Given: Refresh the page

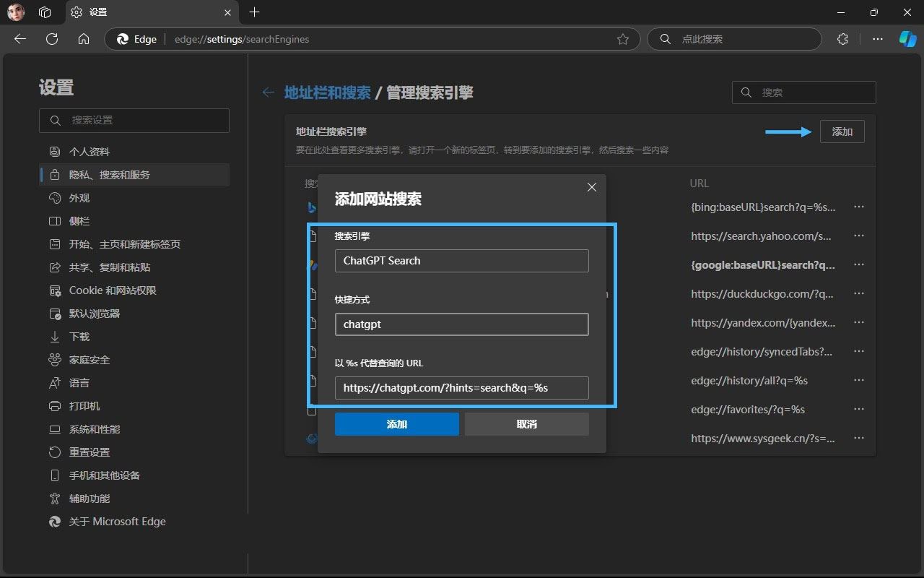Looking at the screenshot, I should pyautogui.click(x=52, y=39).
